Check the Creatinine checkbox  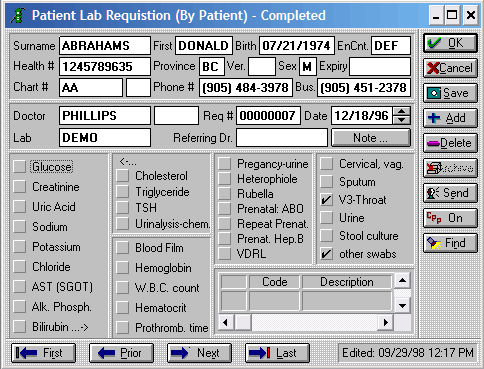coord(20,187)
